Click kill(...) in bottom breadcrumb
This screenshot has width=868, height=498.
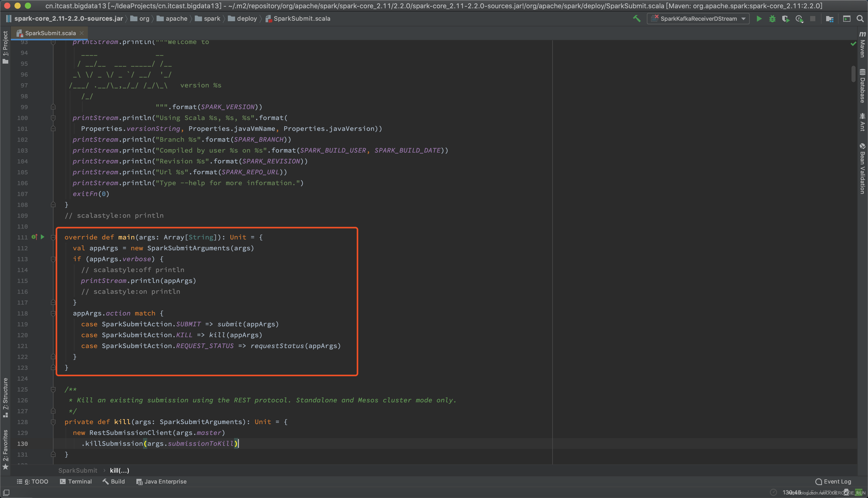120,470
